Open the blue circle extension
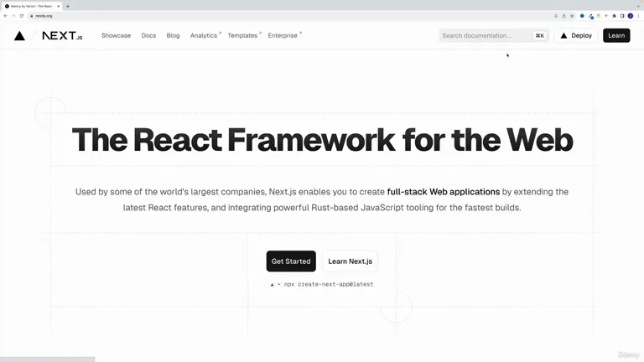644x362 pixels. (582, 16)
